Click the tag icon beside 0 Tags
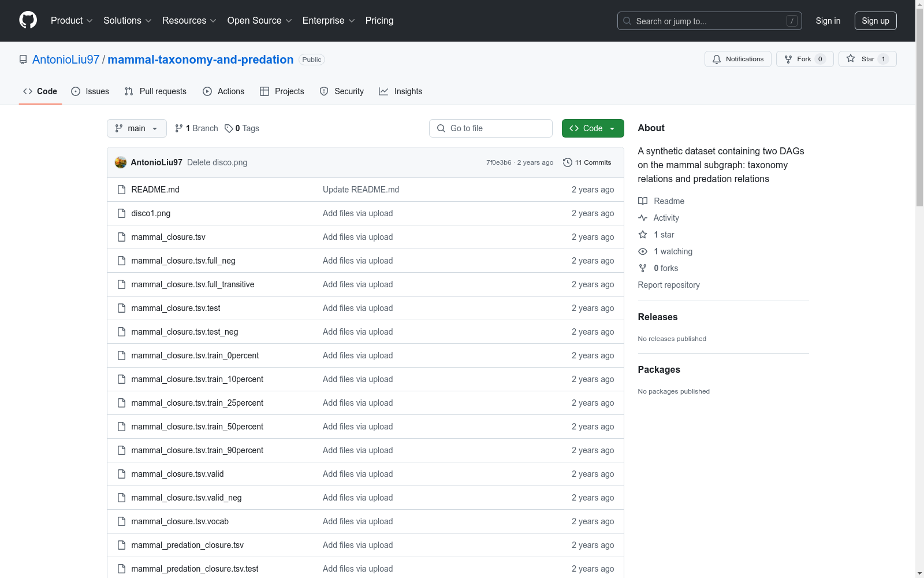This screenshot has width=924, height=578. [229, 128]
